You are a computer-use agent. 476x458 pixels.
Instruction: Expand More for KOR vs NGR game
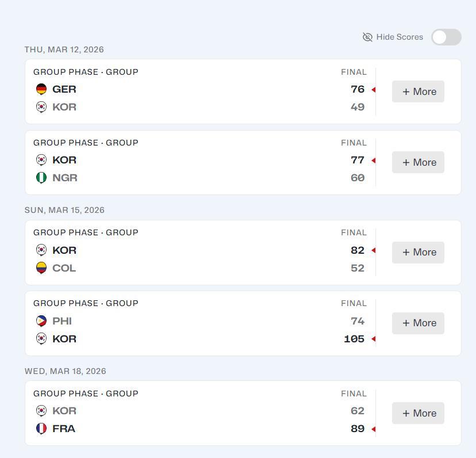[418, 162]
